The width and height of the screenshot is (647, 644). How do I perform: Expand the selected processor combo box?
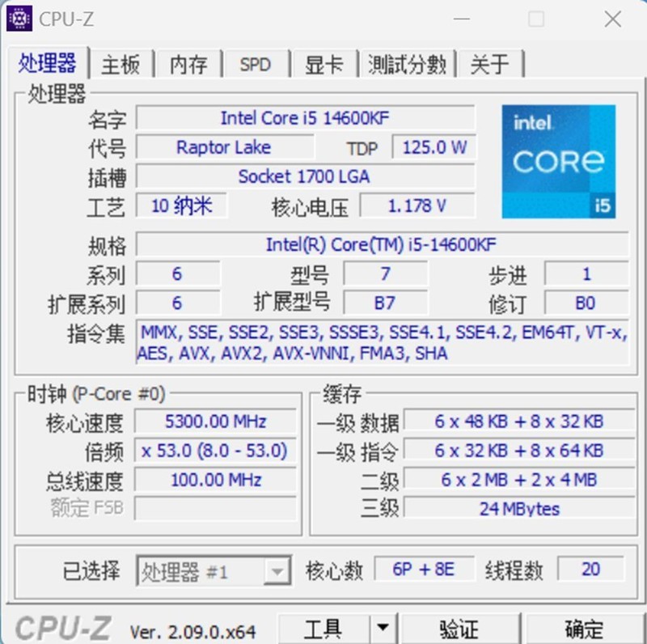pyautogui.click(x=277, y=570)
